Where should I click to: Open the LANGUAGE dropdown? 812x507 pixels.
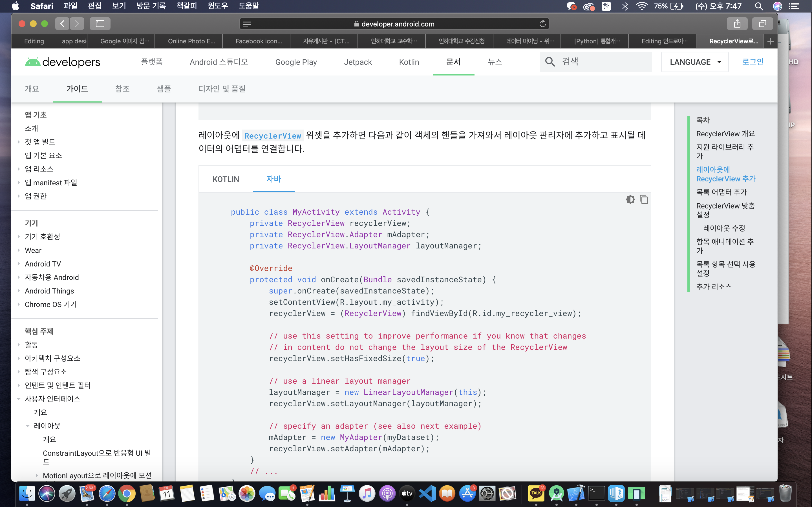pyautogui.click(x=694, y=62)
